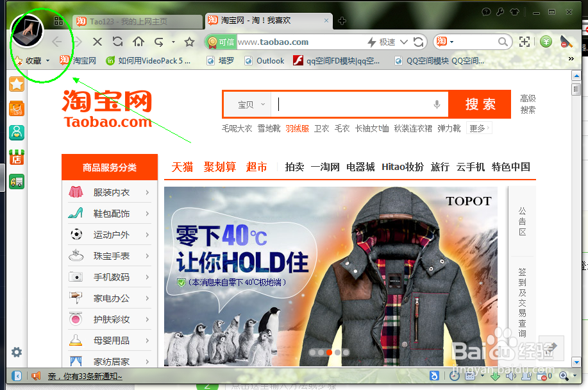Viewport: 588px width, 390px height.
Task: Close the 淘宝网 tab
Action: [326, 21]
